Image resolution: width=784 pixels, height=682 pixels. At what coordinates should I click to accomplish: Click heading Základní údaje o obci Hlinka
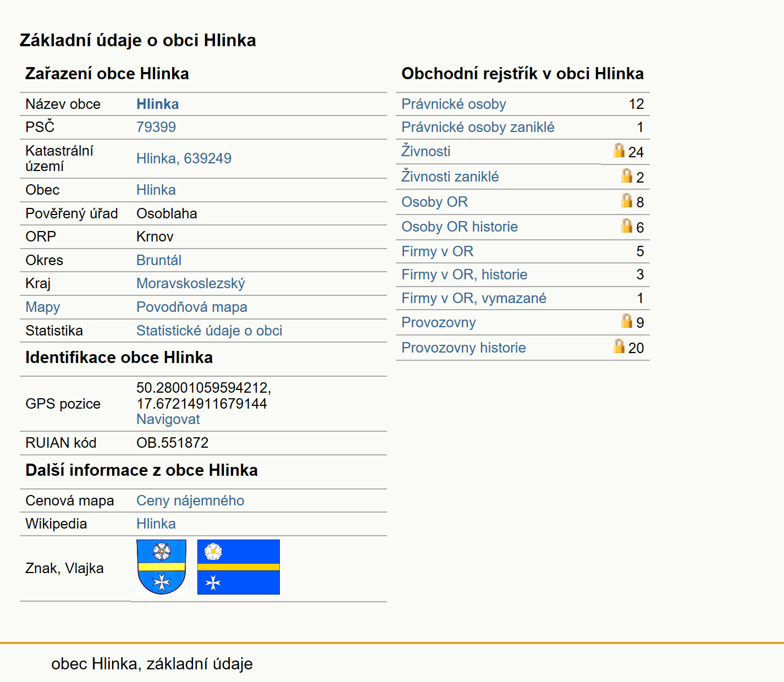coord(138,40)
